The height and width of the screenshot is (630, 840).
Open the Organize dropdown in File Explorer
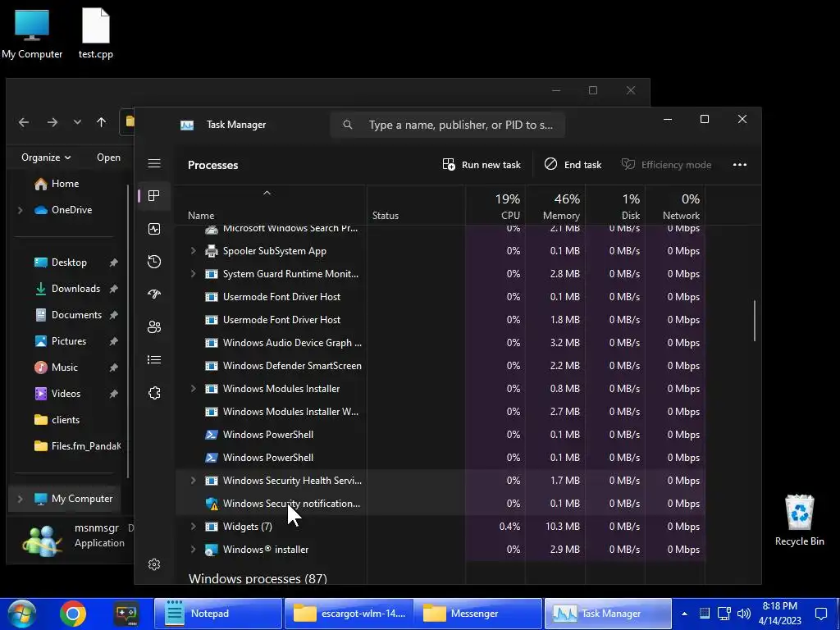click(46, 157)
